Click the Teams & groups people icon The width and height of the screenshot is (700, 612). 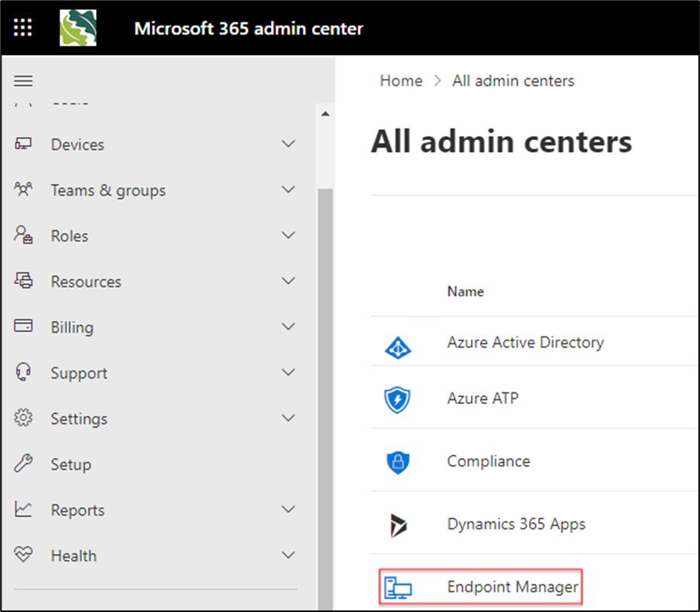(x=23, y=190)
